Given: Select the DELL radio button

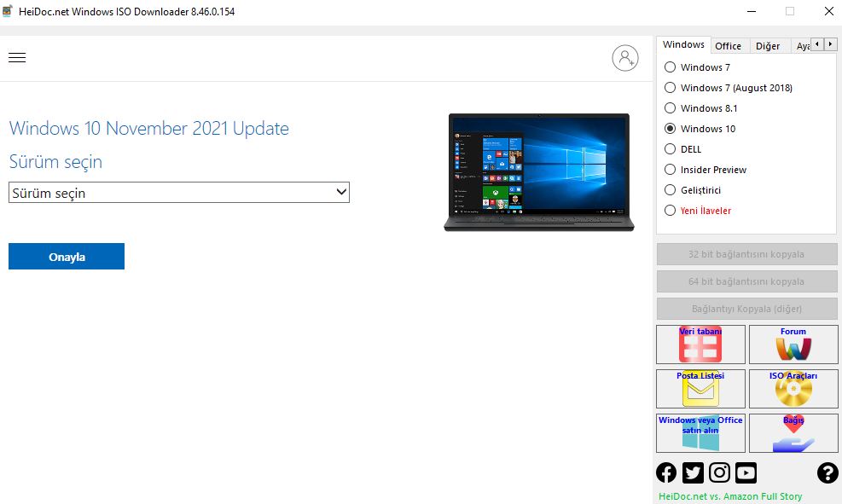Looking at the screenshot, I should pos(671,148).
